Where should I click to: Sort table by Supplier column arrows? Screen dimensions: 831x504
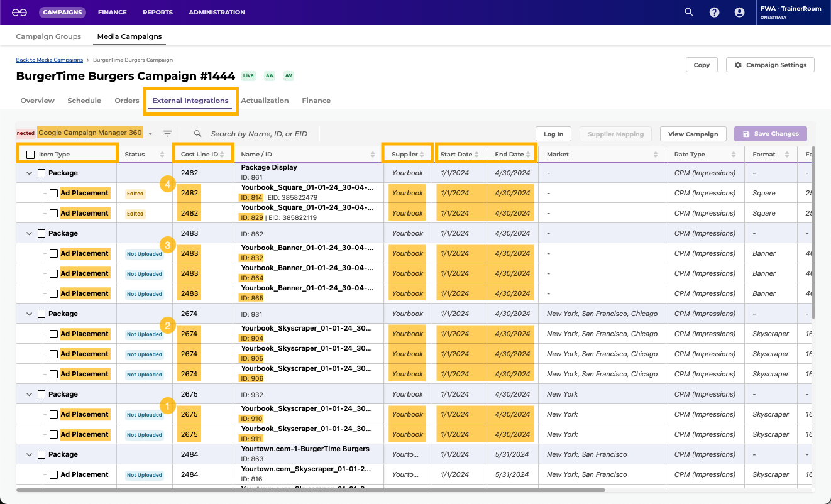pyautogui.click(x=422, y=155)
